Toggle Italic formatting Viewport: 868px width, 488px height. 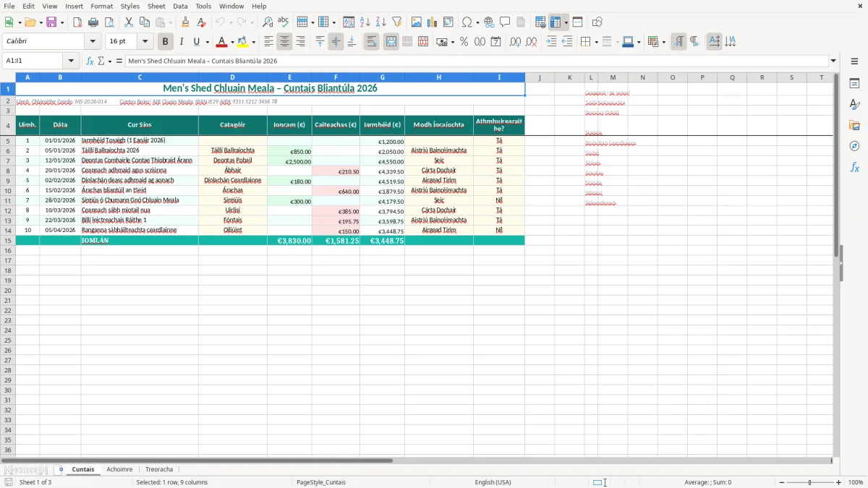pyautogui.click(x=181, y=42)
